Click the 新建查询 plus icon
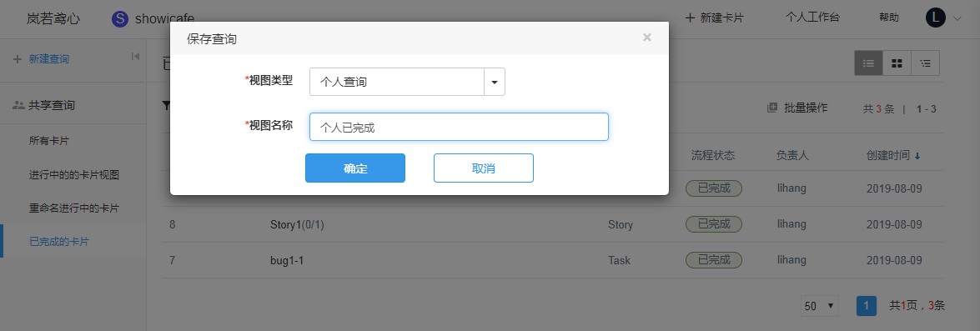 [17, 58]
